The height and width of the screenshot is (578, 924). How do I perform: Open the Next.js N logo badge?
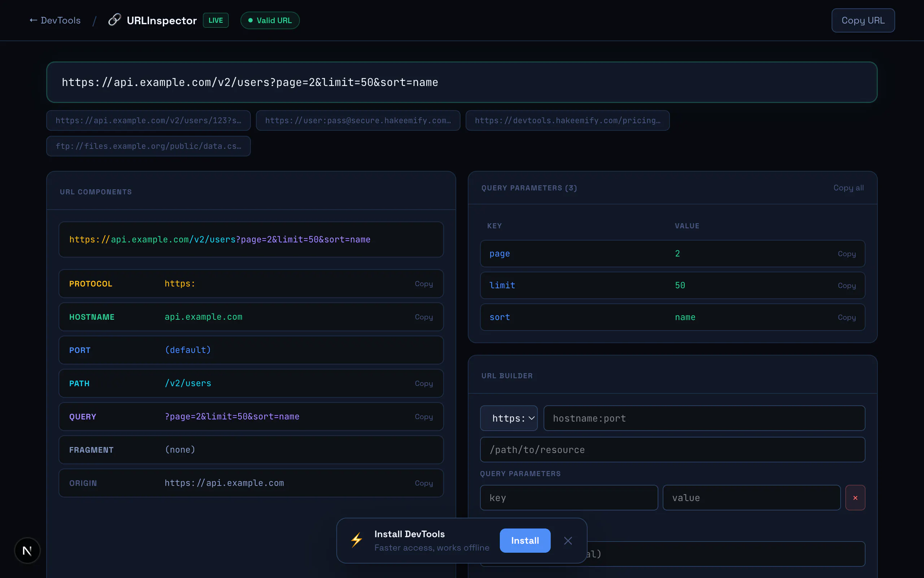tap(27, 551)
